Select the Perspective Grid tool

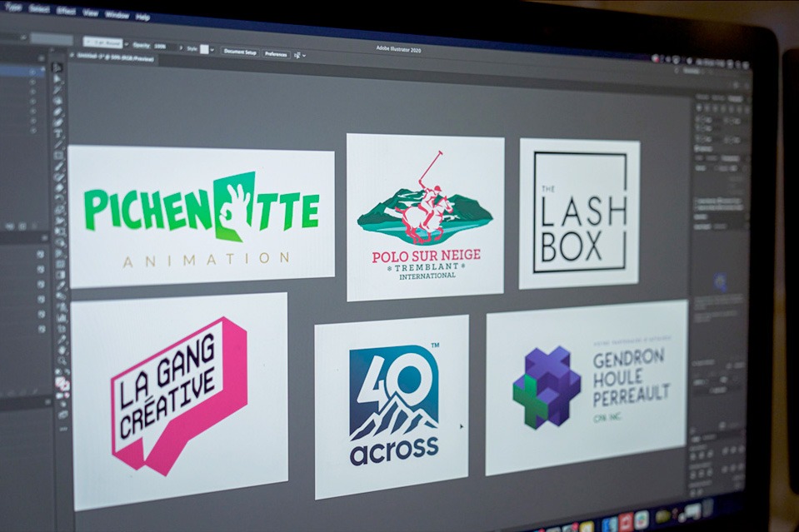coord(61,252)
